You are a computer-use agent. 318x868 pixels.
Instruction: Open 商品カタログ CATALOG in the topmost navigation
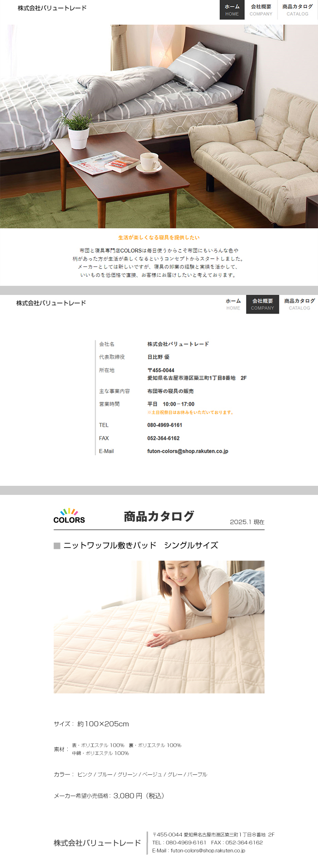[x=298, y=10]
